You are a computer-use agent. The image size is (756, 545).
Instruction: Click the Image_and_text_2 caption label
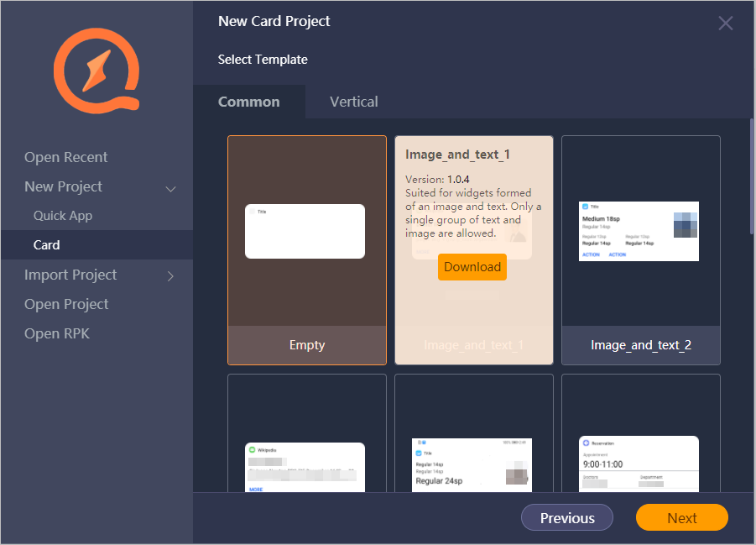click(x=641, y=345)
